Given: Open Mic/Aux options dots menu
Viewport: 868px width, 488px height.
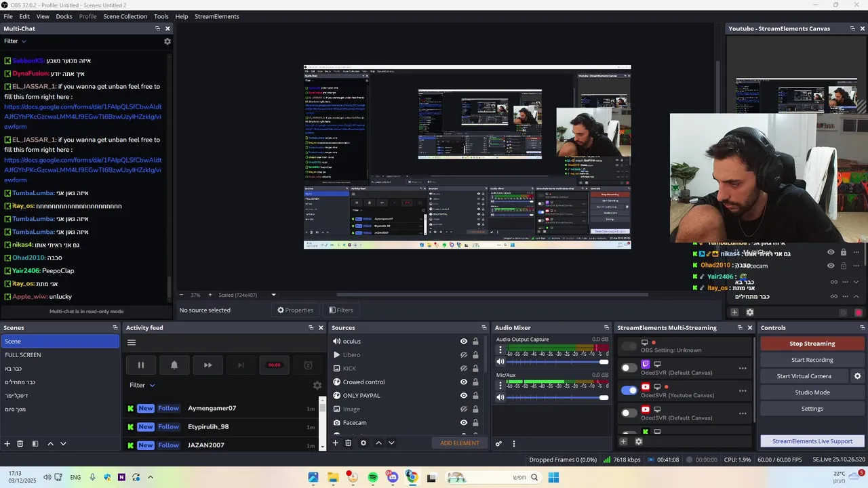Looking at the screenshot, I should tap(500, 386).
